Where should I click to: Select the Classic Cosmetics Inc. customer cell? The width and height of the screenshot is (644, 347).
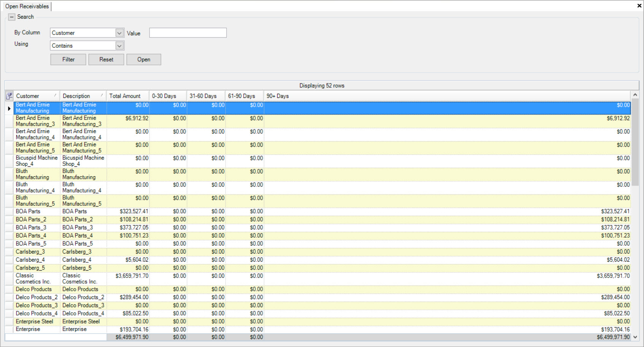pyautogui.click(x=37, y=279)
